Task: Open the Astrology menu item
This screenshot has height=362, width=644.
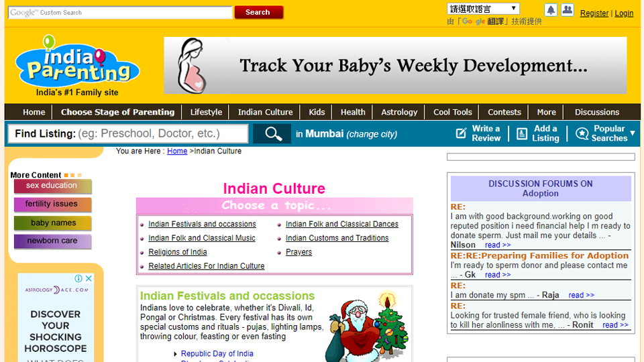Action: pos(399,112)
